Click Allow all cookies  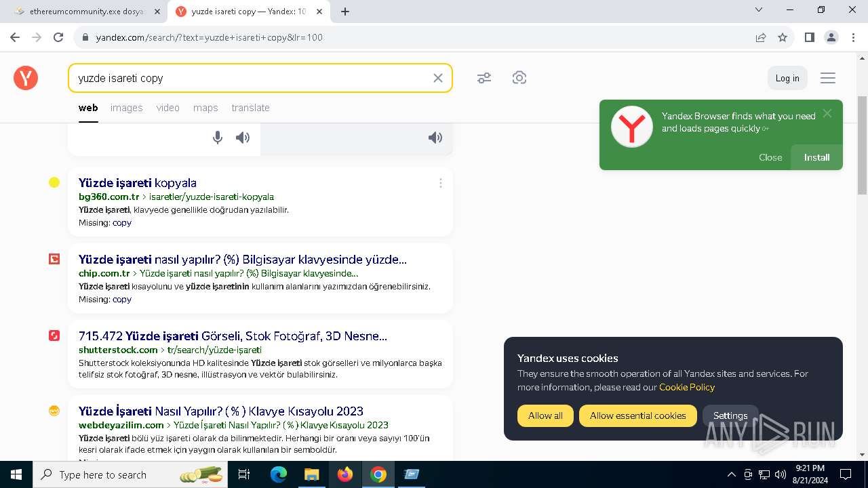(545, 415)
